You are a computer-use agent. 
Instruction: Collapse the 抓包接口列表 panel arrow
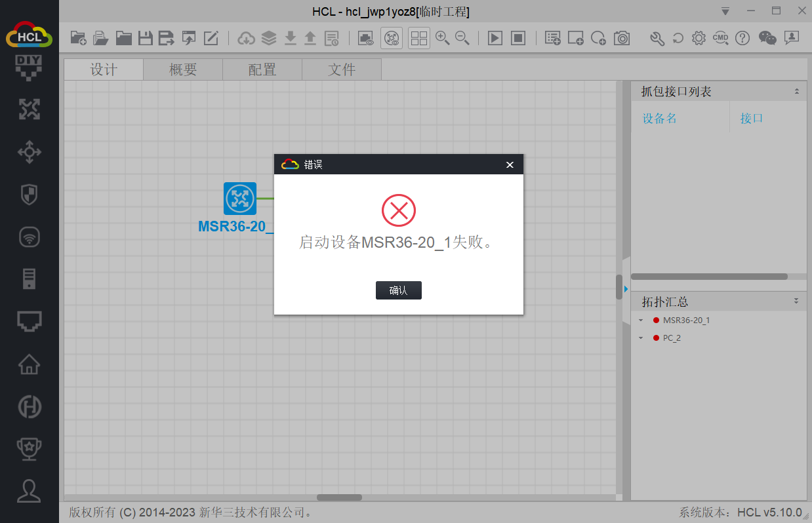796,92
